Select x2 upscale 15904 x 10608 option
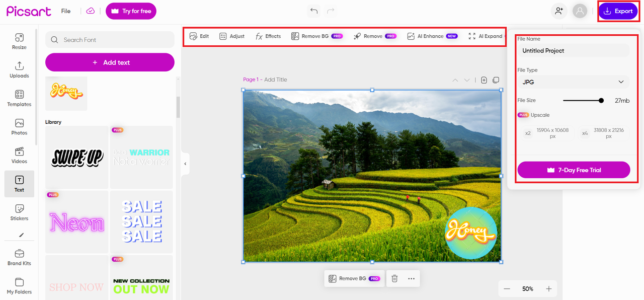 point(547,133)
